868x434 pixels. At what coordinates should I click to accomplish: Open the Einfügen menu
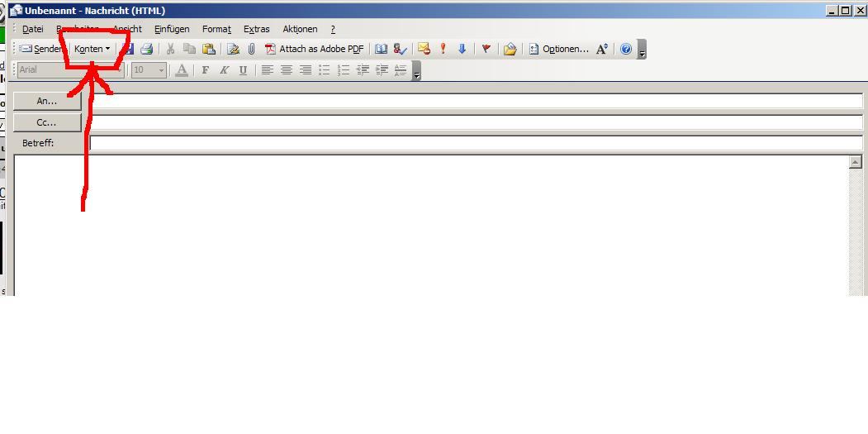(172, 29)
